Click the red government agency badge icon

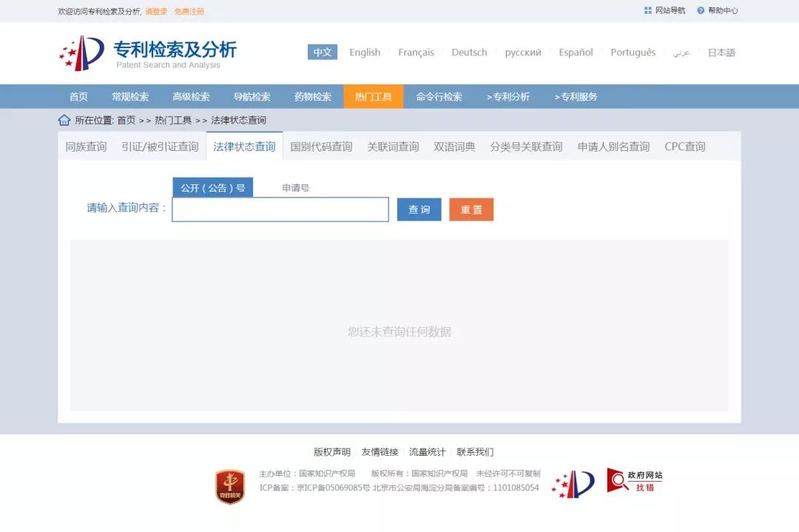(230, 487)
